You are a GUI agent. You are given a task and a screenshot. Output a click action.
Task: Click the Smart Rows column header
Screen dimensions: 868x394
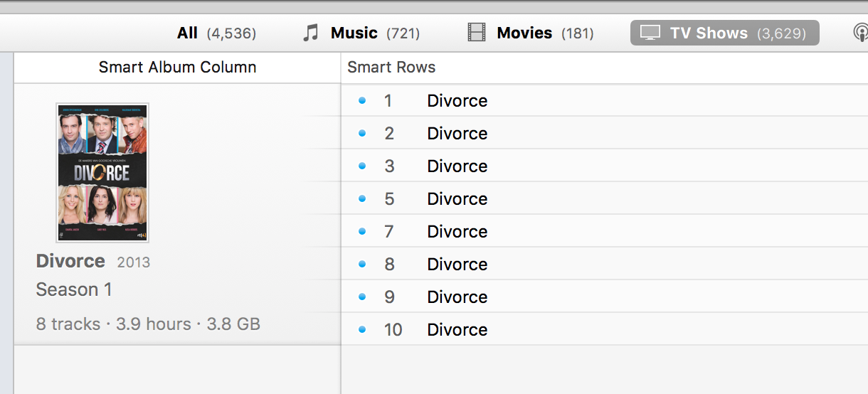pos(391,68)
